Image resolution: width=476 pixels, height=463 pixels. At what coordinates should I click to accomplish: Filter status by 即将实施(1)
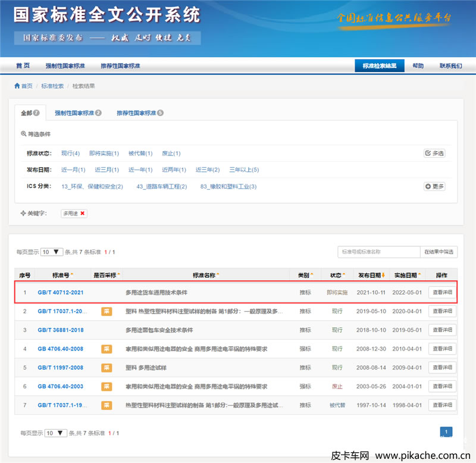(104, 154)
